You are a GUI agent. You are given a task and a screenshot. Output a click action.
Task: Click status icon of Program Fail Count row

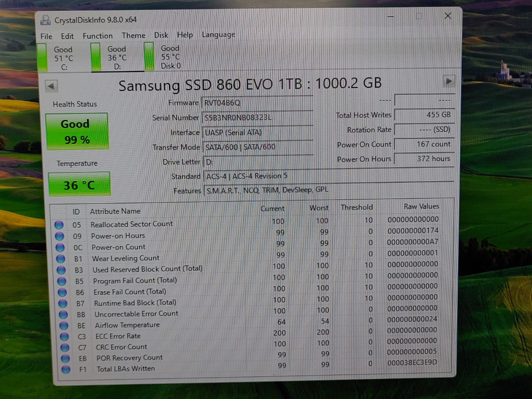[x=62, y=281]
